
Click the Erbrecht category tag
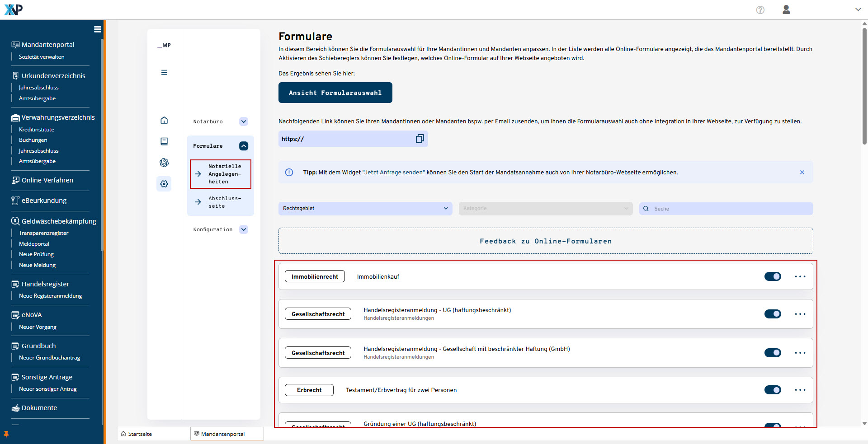click(309, 390)
